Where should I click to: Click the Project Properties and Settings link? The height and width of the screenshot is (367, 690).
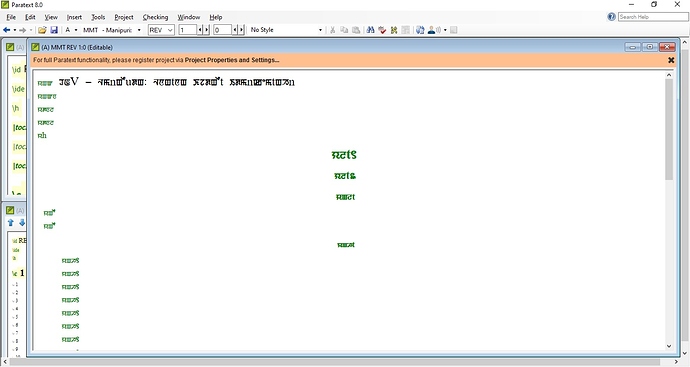click(232, 60)
